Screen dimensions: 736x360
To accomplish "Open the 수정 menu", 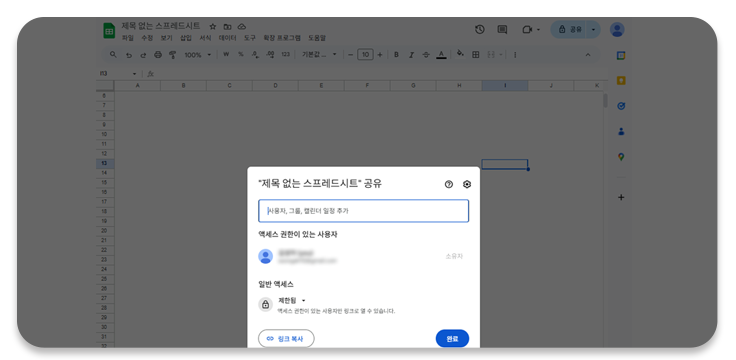I will (147, 38).
